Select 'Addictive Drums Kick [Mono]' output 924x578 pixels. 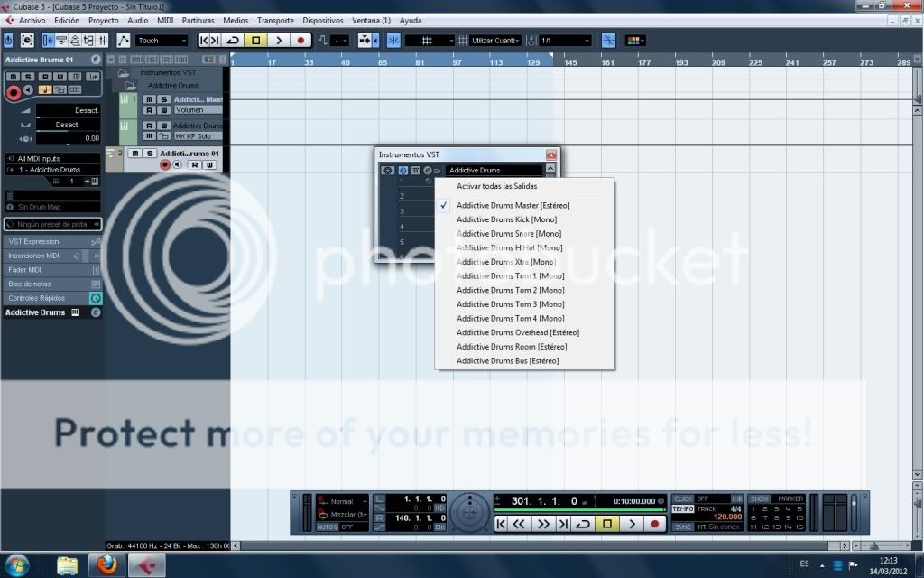pyautogui.click(x=506, y=219)
